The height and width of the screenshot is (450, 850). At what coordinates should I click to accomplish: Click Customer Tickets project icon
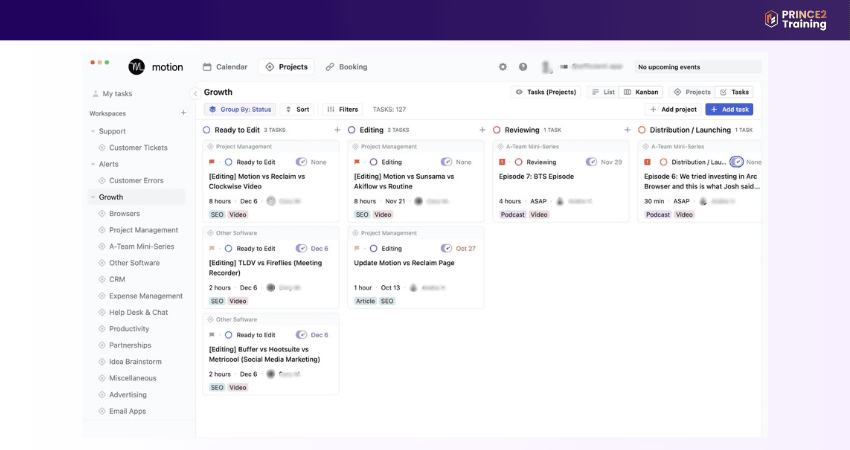[102, 147]
